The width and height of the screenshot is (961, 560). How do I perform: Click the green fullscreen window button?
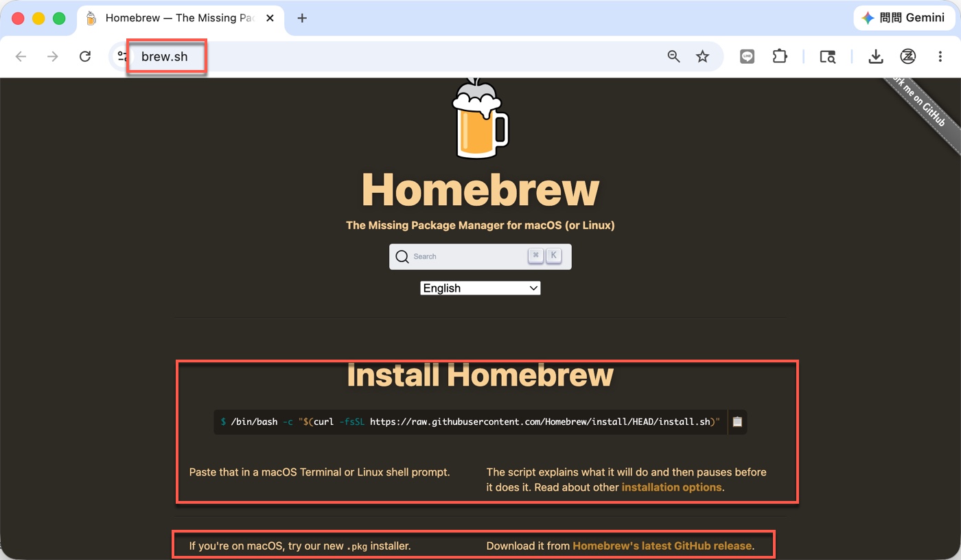[59, 19]
